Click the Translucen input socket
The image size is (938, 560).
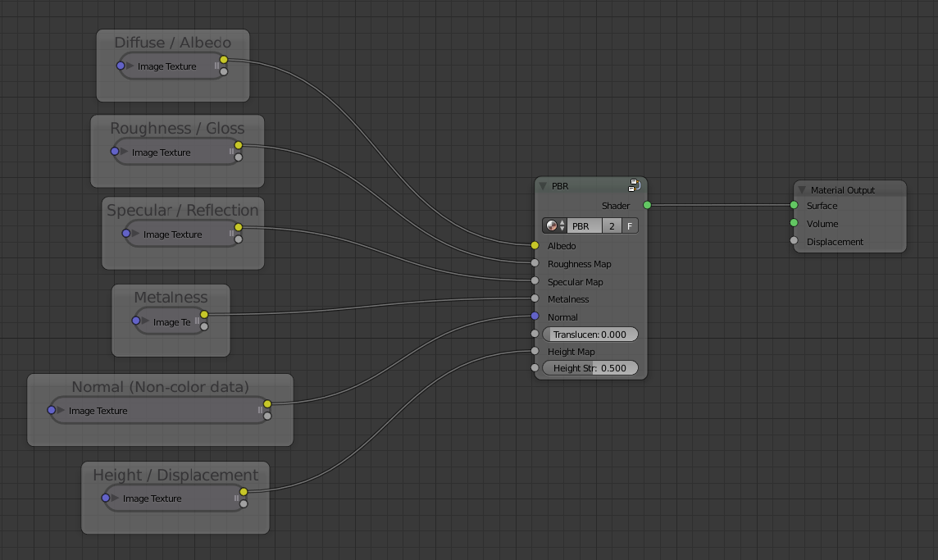(x=535, y=334)
